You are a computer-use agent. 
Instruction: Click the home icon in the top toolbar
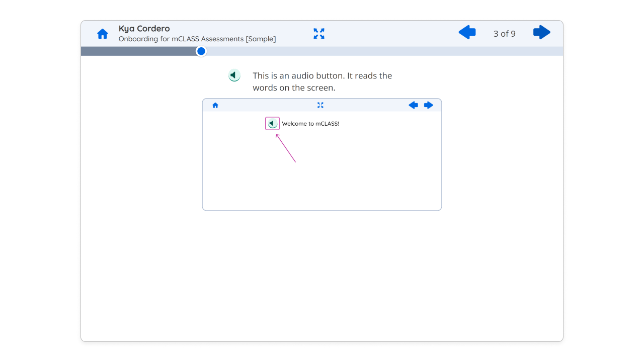point(102,33)
